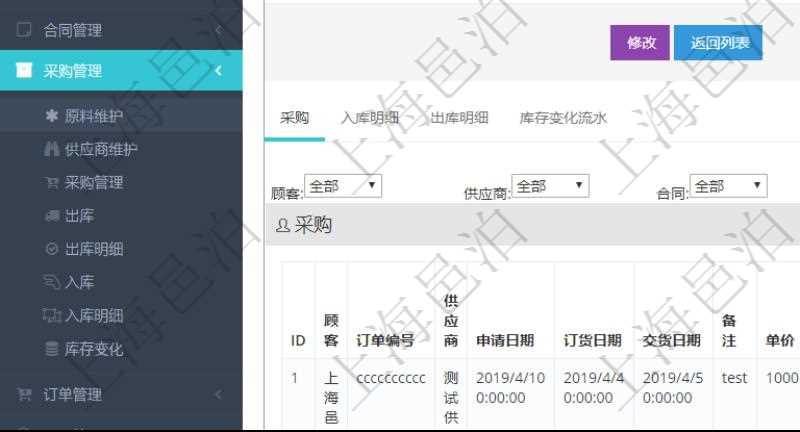Switch to the 出库明细 tab
Screen dimensions: 800x432
[x=459, y=118]
